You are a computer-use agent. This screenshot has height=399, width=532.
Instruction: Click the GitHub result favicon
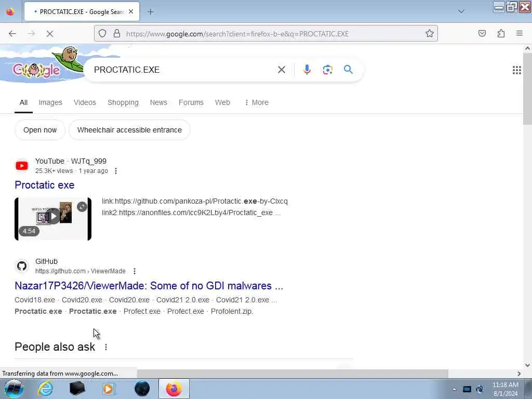click(x=22, y=266)
